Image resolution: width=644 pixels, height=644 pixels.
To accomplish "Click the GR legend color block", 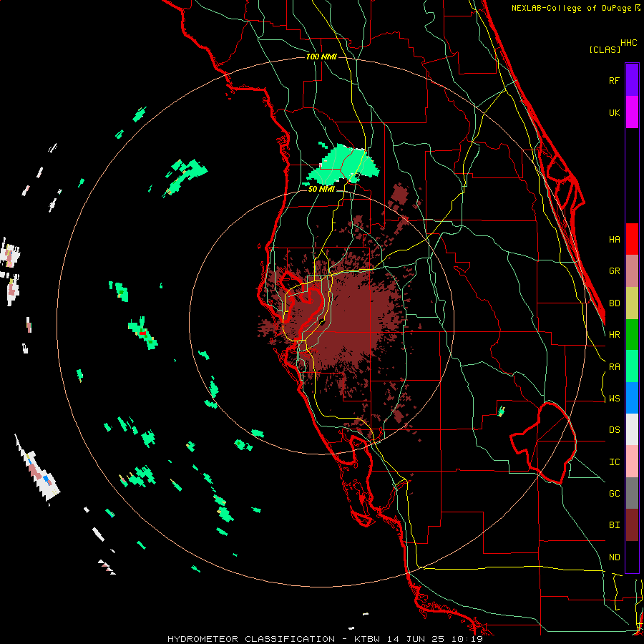I will pos(632,271).
